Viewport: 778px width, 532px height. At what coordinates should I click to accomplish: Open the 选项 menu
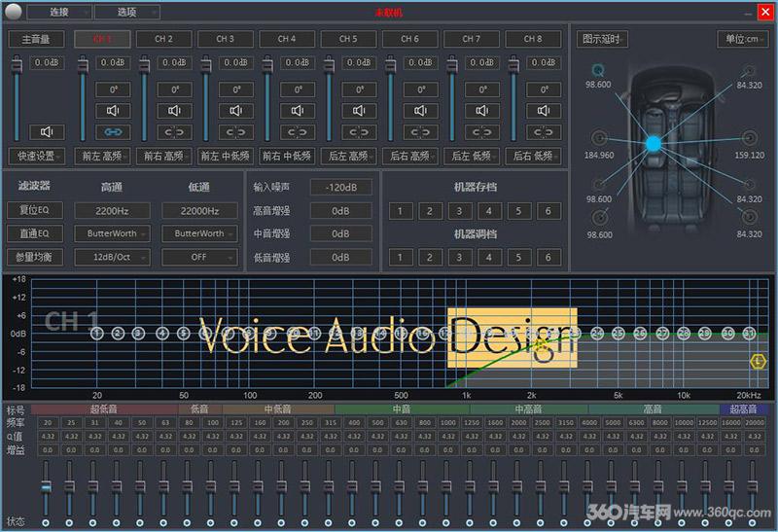(127, 12)
